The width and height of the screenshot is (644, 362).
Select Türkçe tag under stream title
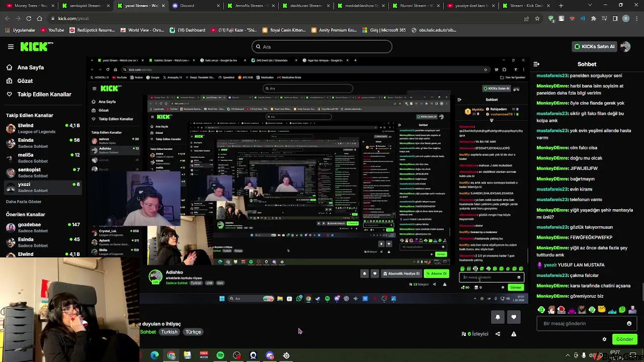pyautogui.click(x=193, y=332)
